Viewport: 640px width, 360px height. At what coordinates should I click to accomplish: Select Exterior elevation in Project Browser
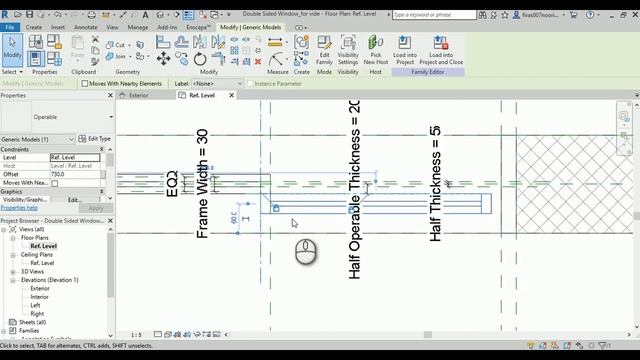point(40,289)
